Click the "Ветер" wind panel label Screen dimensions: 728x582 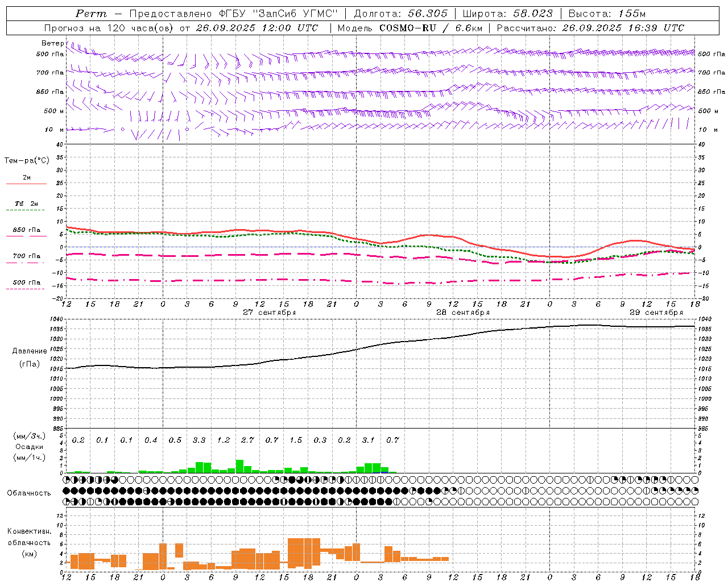pyautogui.click(x=53, y=43)
